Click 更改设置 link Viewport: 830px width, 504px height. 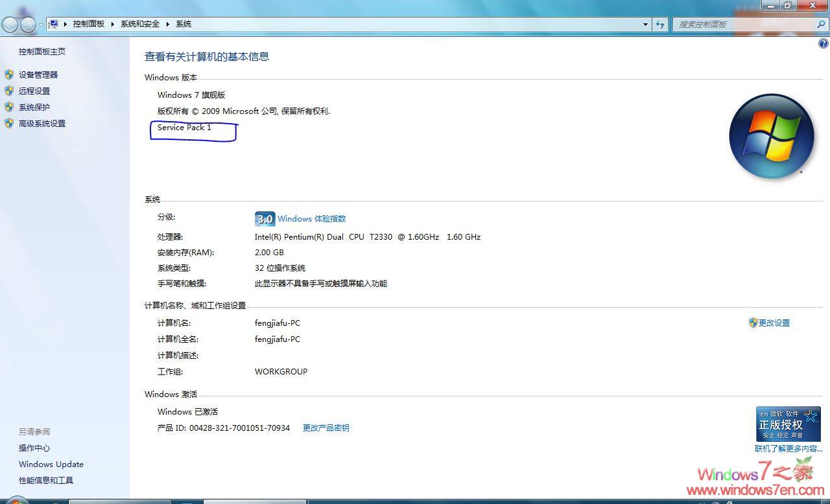tap(774, 323)
